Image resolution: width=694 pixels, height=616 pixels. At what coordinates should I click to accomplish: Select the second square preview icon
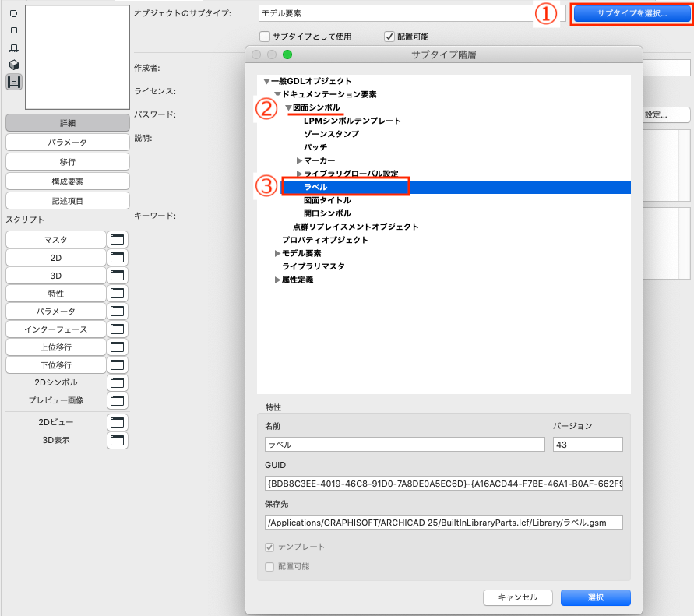(x=14, y=30)
